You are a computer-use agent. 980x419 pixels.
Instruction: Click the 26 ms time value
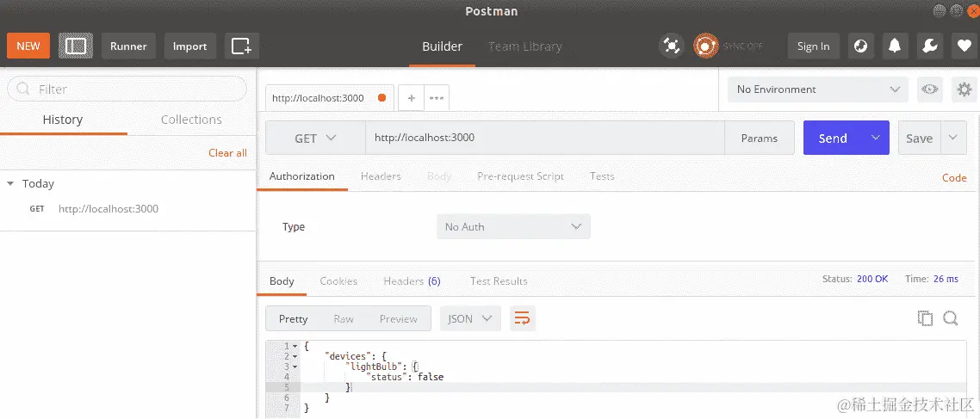click(946, 279)
